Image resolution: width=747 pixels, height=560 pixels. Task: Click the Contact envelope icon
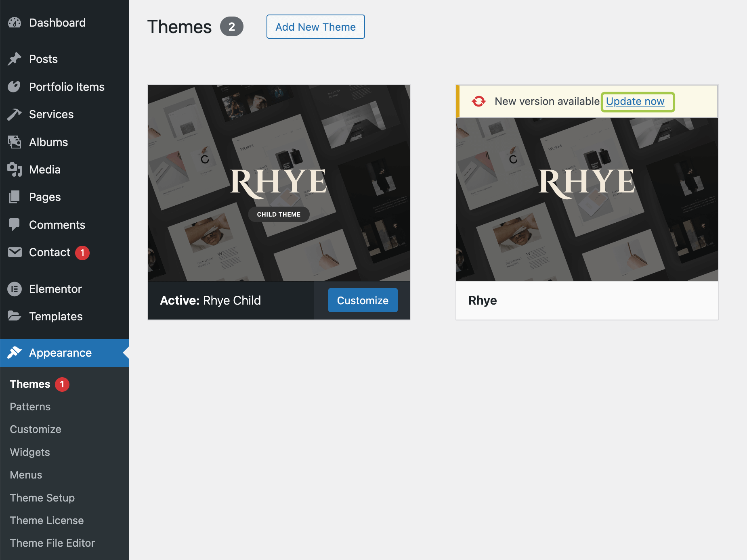pyautogui.click(x=15, y=252)
